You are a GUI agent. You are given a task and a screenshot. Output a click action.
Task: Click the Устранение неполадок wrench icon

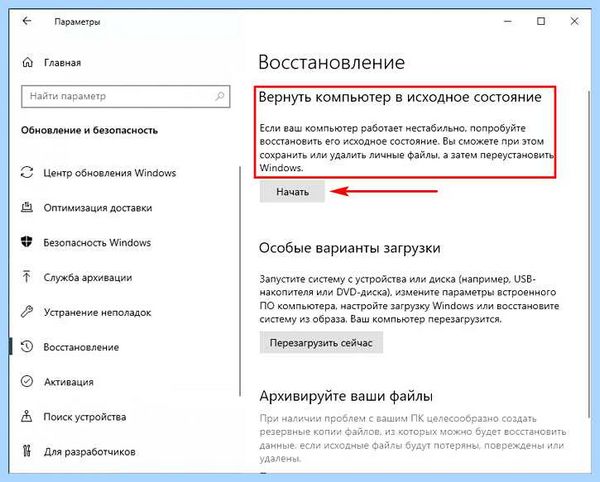27,312
